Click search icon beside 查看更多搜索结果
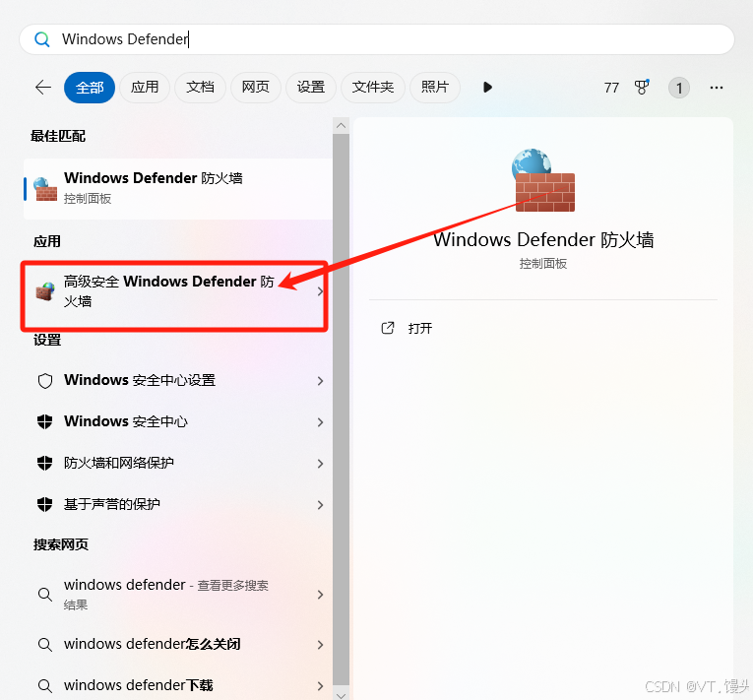This screenshot has width=753, height=700. click(45, 595)
